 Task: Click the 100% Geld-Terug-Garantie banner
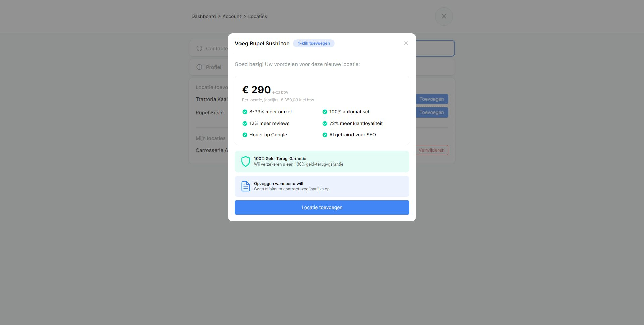click(x=322, y=161)
